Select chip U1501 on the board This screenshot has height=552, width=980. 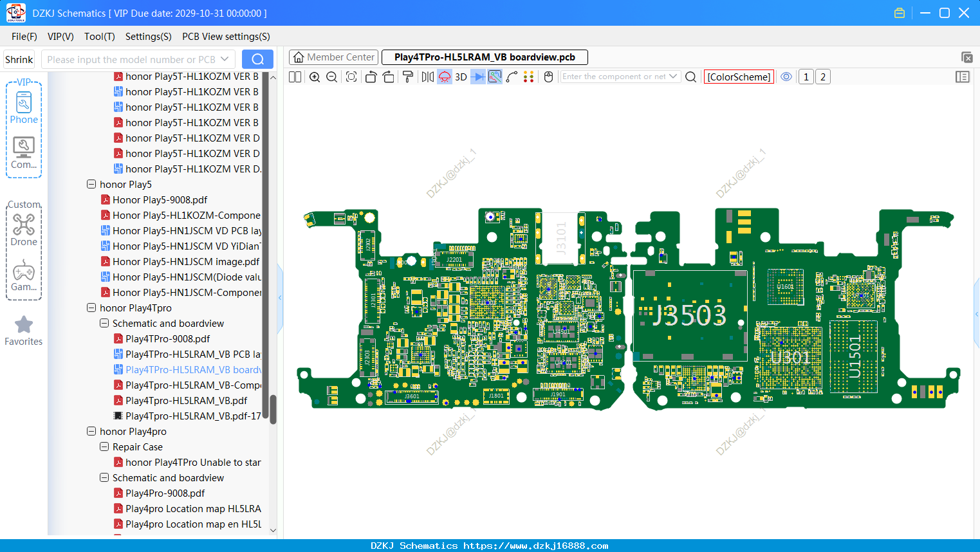point(854,356)
